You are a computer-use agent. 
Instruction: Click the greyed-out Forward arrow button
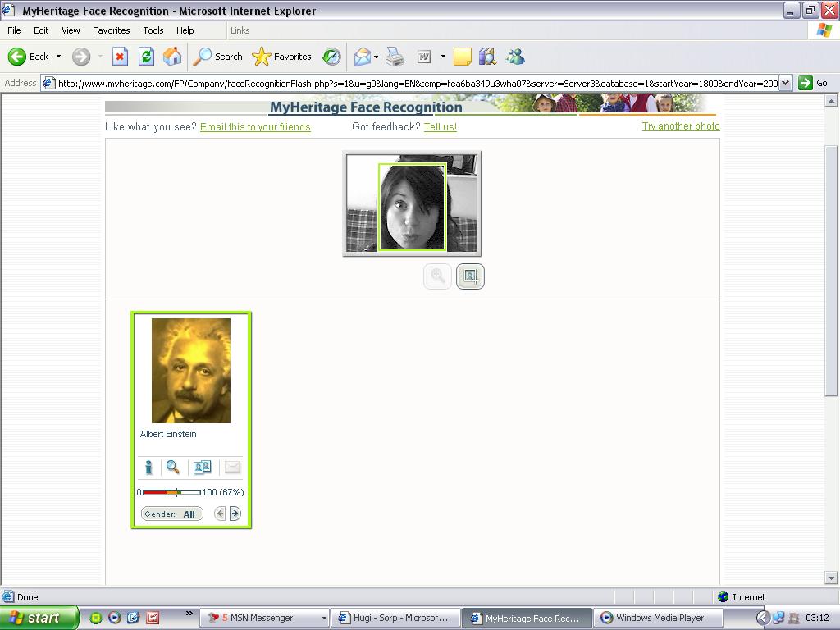click(x=81, y=57)
